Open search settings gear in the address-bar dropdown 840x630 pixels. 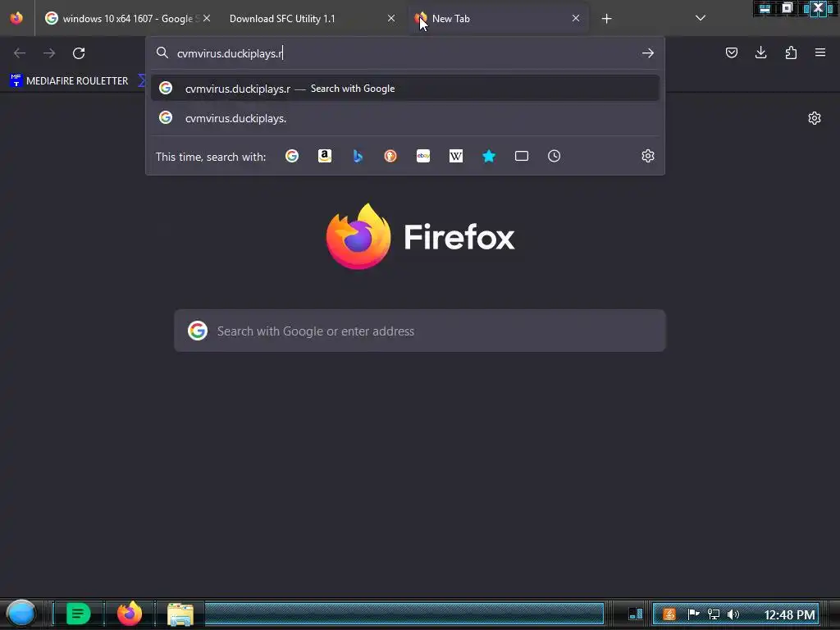(648, 156)
